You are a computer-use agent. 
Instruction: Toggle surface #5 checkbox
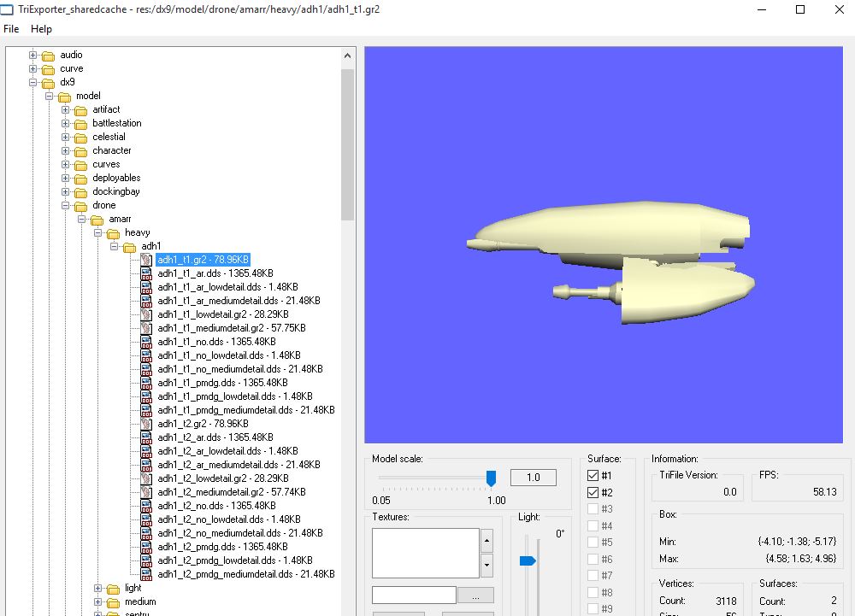pos(593,543)
